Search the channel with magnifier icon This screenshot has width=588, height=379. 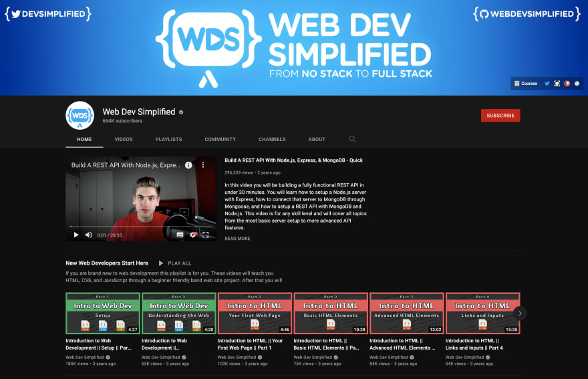coord(352,139)
